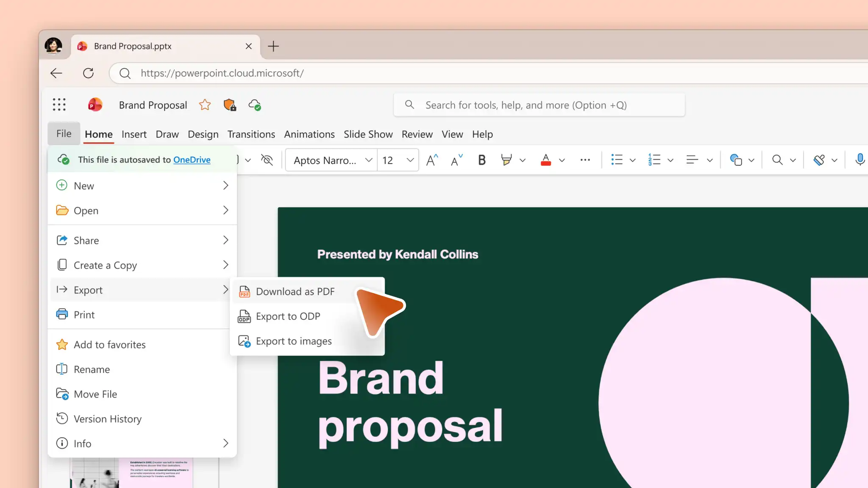The height and width of the screenshot is (488, 868).
Task: Follow the OneDrive link
Action: [192, 160]
